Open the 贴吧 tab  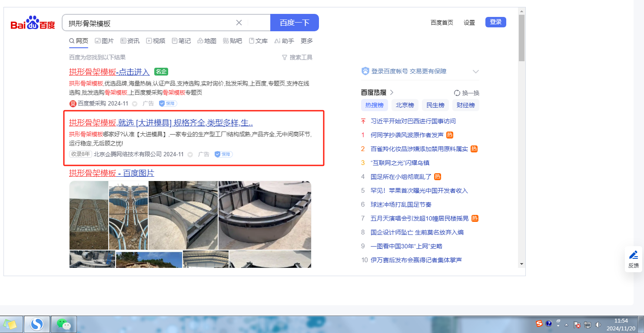point(232,41)
